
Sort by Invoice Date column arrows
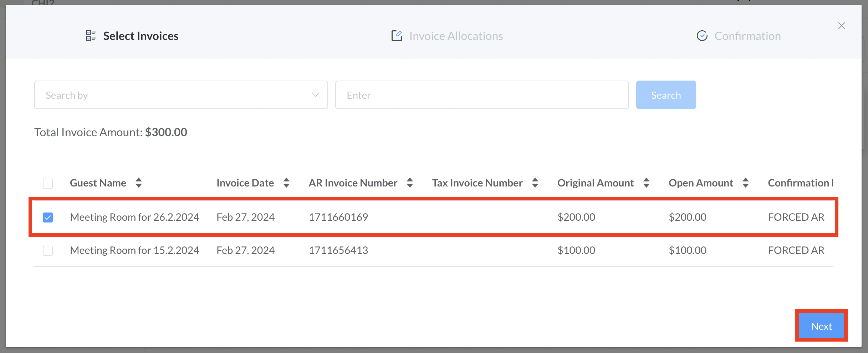point(286,183)
